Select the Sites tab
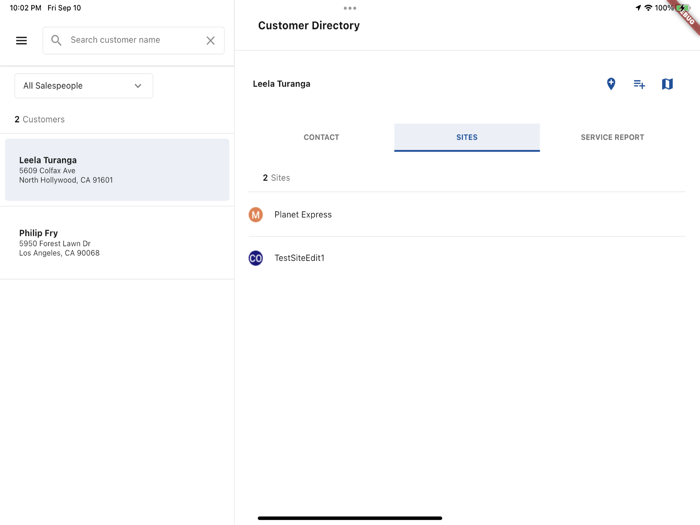 click(x=467, y=137)
